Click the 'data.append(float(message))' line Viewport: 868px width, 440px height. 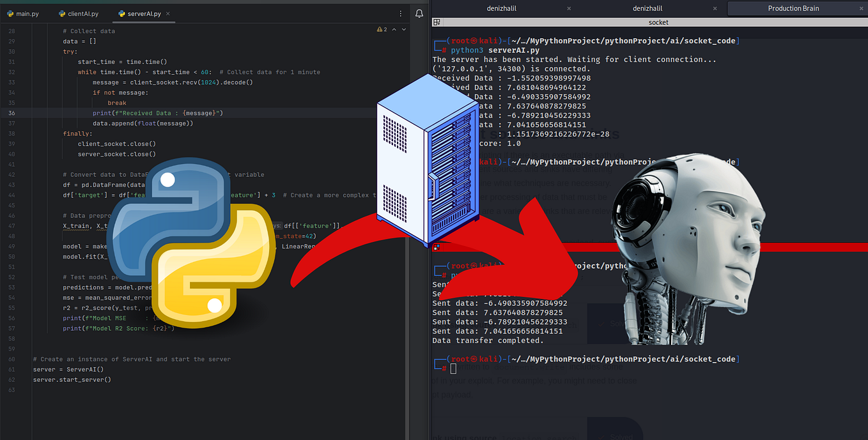coord(143,123)
